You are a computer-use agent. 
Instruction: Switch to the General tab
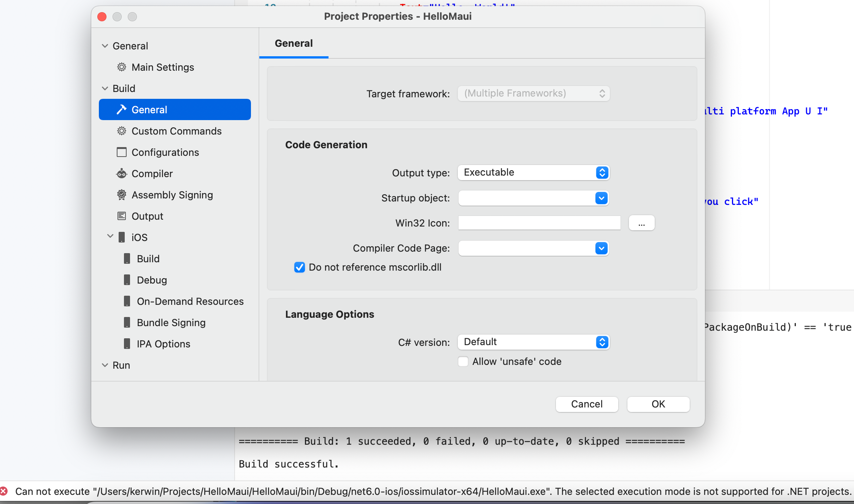click(x=294, y=43)
